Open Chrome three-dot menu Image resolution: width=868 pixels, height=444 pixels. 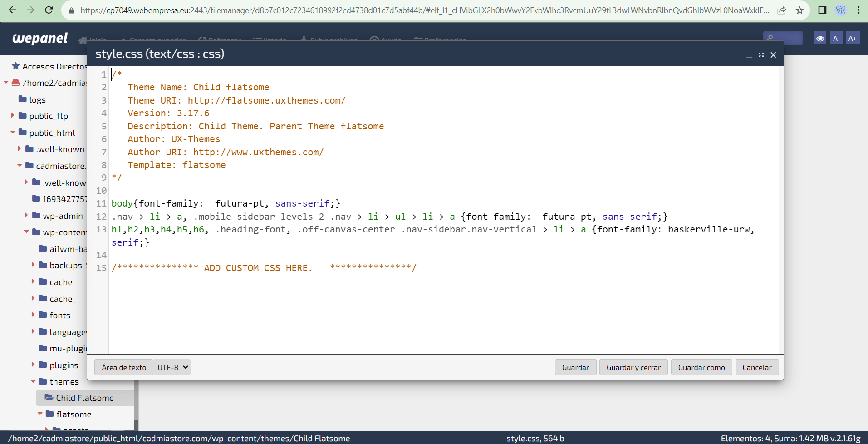pyautogui.click(x=858, y=10)
